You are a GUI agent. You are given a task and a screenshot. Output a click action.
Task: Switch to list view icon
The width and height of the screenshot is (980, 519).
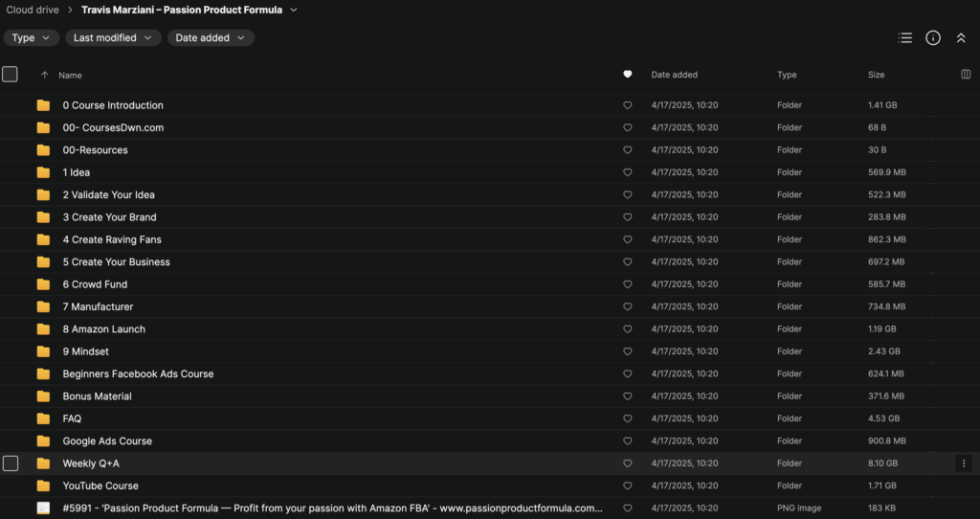(905, 38)
